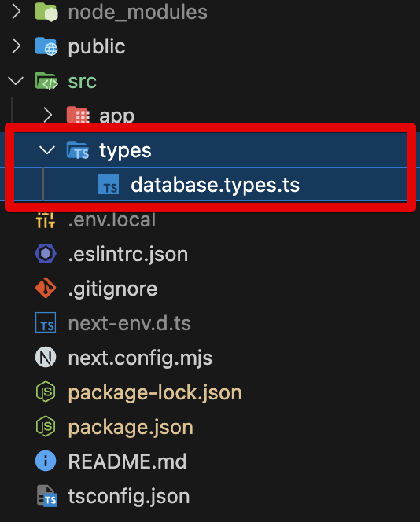The image size is (420, 522).
Task: Click the info icon beside README.md
Action: point(46,461)
